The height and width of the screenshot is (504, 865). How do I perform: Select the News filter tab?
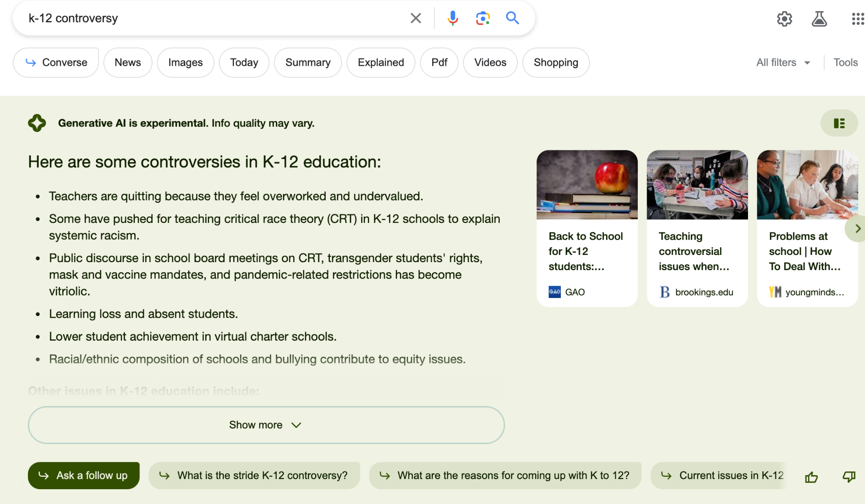[x=128, y=62]
